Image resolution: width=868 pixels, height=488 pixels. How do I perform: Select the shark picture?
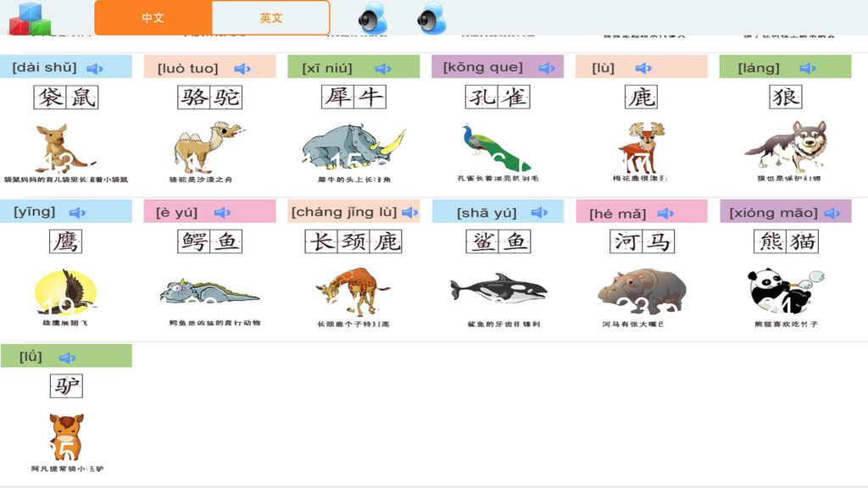point(498,288)
